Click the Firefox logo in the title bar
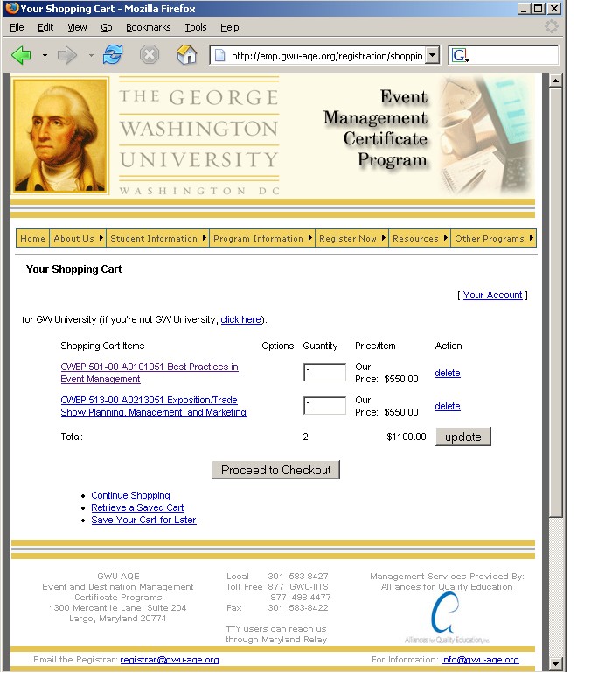Image resolution: width=612 pixels, height=700 pixels. click(12, 8)
